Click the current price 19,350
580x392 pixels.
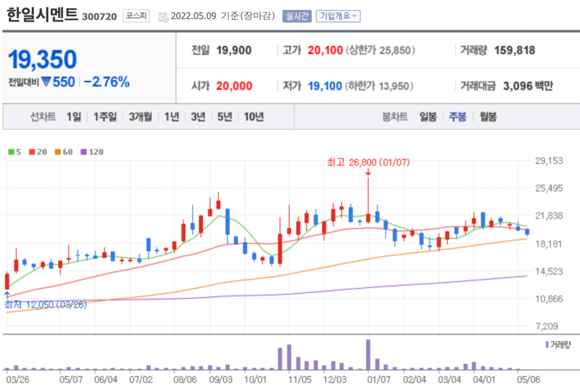[43, 59]
